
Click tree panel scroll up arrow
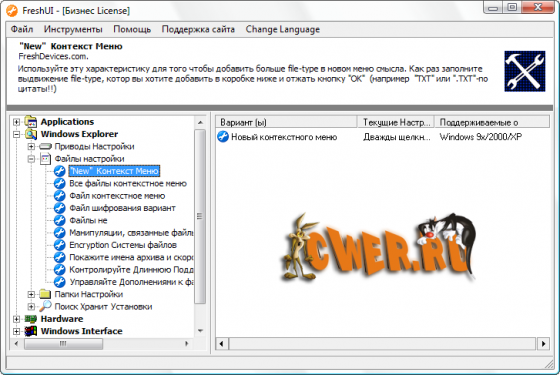200,122
